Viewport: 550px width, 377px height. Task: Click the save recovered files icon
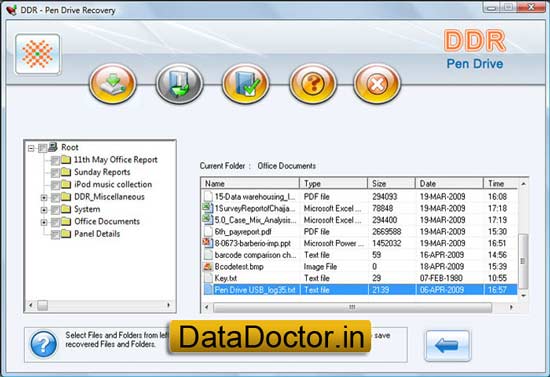click(179, 84)
